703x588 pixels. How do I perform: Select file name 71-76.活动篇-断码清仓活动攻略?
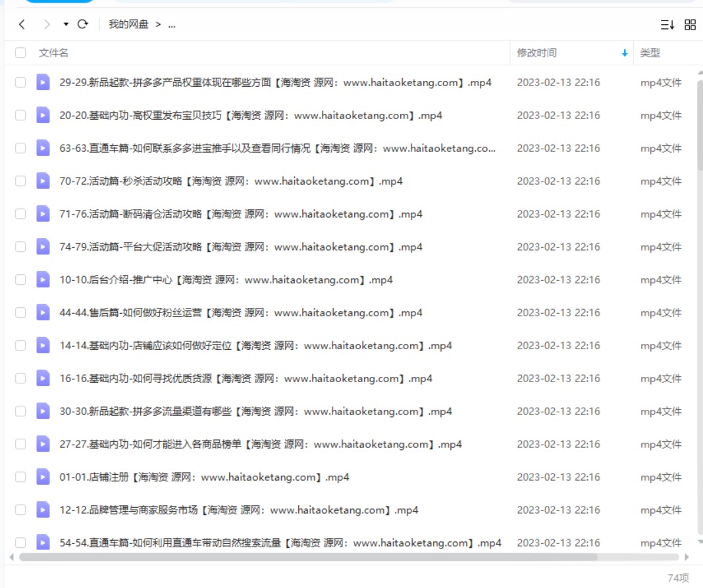click(x=241, y=214)
